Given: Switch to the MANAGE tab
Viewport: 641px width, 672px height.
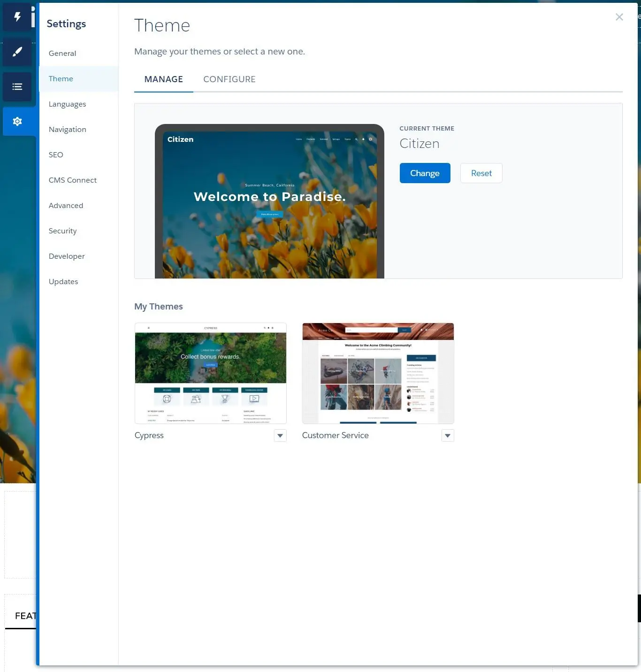Looking at the screenshot, I should point(164,79).
